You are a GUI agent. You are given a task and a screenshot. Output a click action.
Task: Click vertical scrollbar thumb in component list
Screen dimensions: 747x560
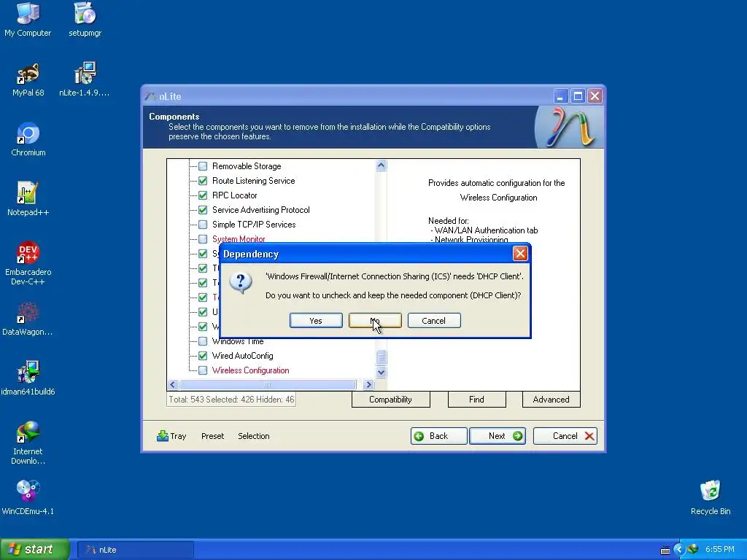381,357
